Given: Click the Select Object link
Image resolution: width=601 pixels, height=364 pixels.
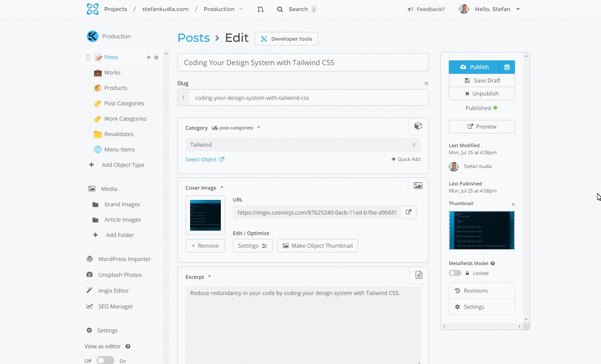Looking at the screenshot, I should (x=205, y=159).
